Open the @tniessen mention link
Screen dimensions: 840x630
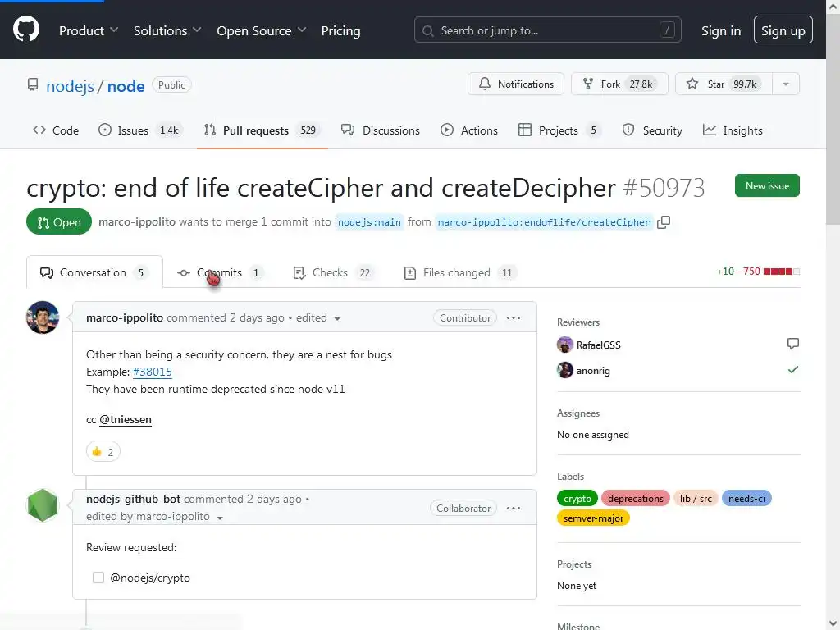tap(126, 419)
